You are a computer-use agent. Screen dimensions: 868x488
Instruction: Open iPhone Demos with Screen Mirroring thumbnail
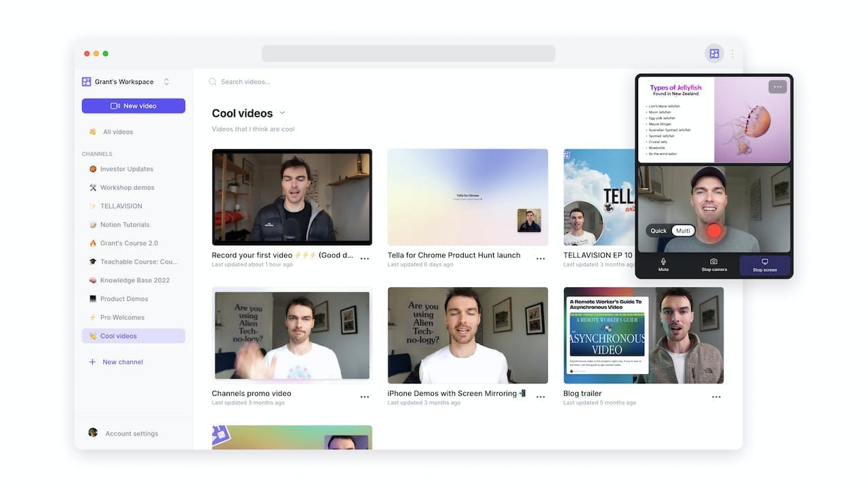[x=468, y=335]
